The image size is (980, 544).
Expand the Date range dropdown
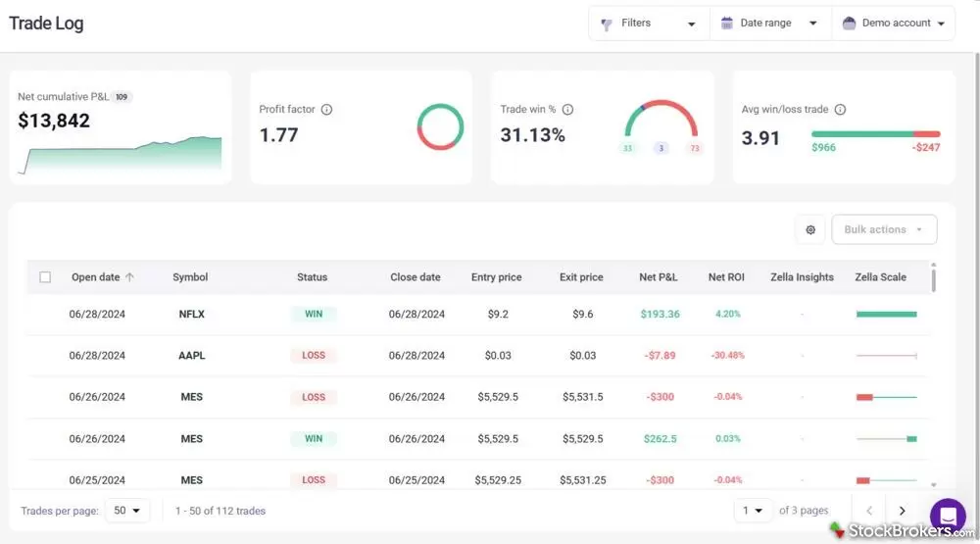[x=769, y=24]
